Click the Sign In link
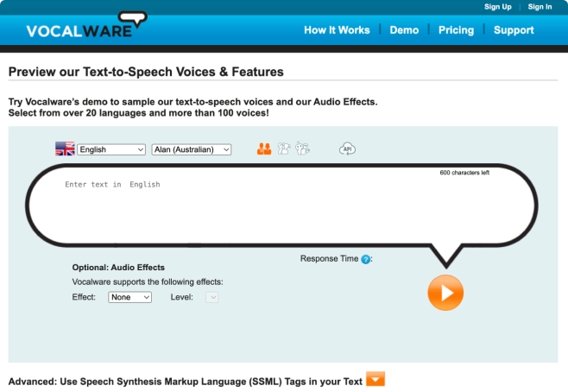This screenshot has width=568, height=392. pos(540,7)
